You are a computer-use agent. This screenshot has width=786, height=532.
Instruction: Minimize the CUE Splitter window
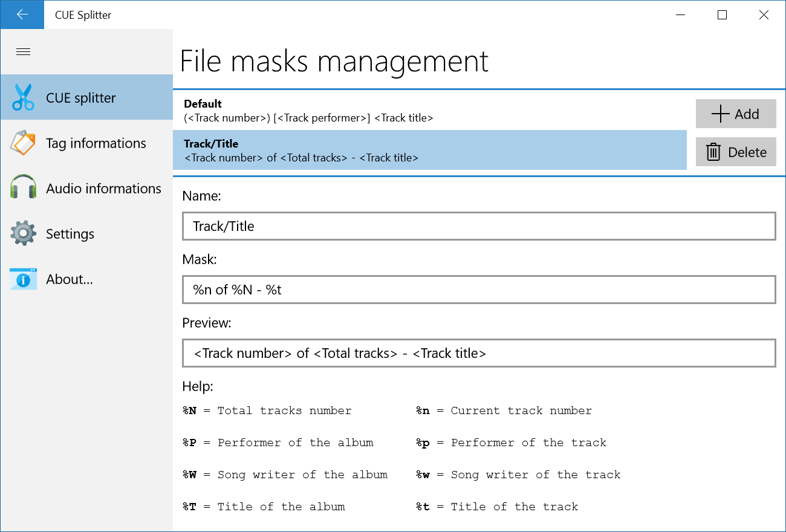coord(680,15)
